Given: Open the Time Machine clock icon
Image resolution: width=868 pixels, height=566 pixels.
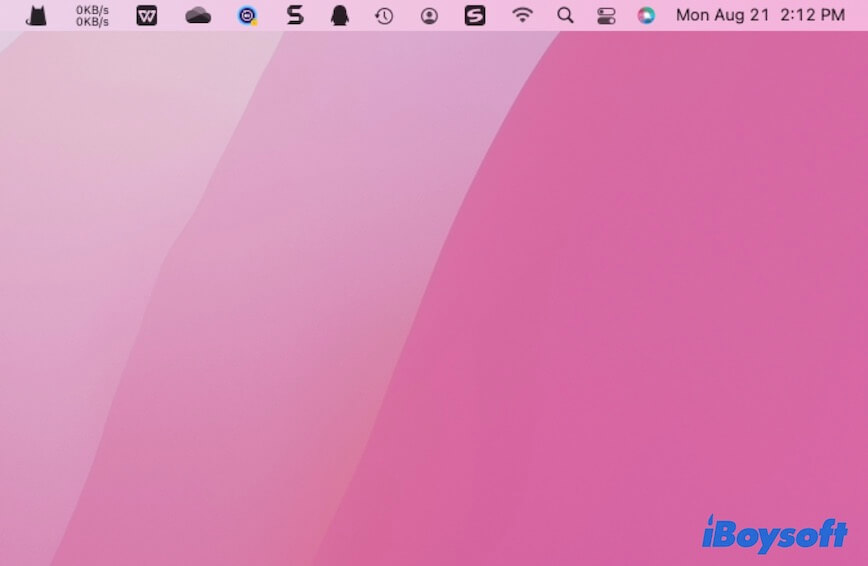Looking at the screenshot, I should pyautogui.click(x=384, y=16).
